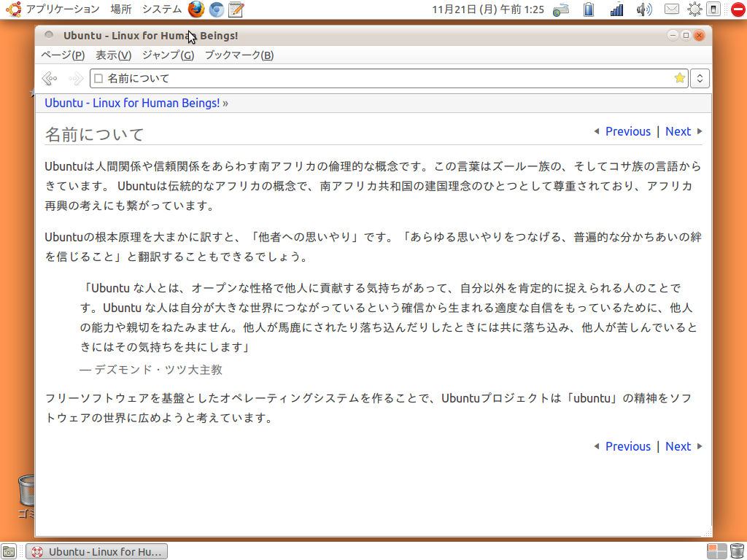The height and width of the screenshot is (560, 747).
Task: Follow the breadcrumb link Ubuntu - Linux for Human Beings!
Action: pyautogui.click(x=132, y=103)
